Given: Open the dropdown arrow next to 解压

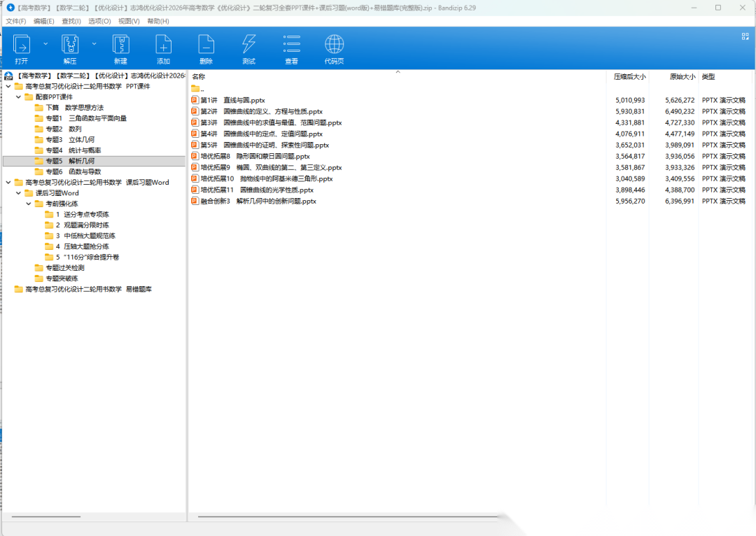Looking at the screenshot, I should tap(94, 43).
